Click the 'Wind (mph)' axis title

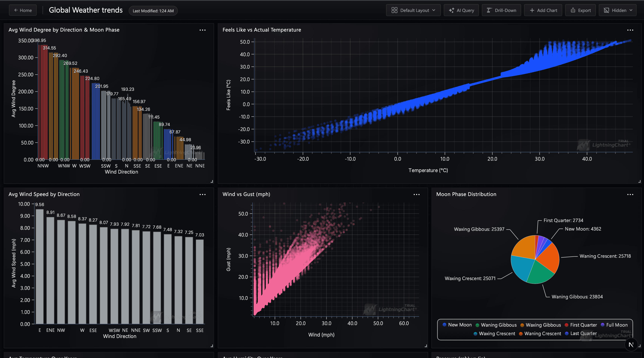[x=321, y=335]
